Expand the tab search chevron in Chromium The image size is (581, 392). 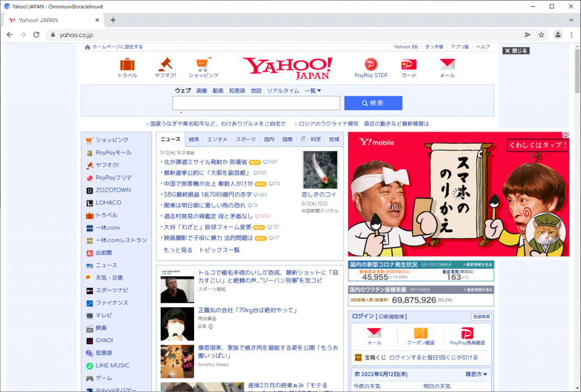tap(571, 20)
